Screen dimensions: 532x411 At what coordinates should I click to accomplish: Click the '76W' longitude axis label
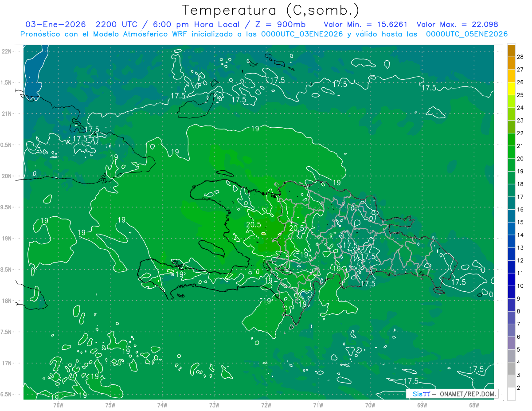[58, 405]
